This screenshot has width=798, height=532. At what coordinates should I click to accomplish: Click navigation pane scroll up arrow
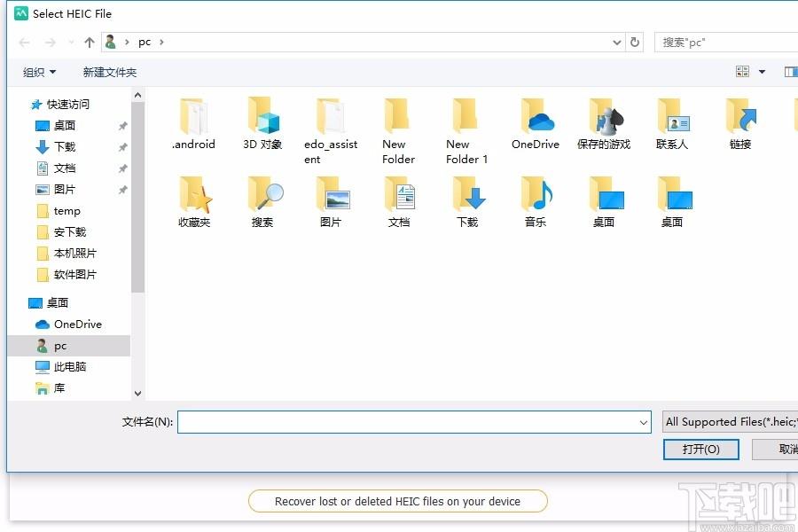click(137, 95)
